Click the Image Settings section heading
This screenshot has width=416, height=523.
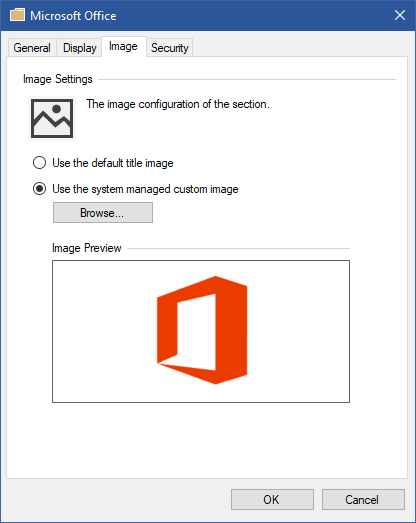[x=58, y=79]
